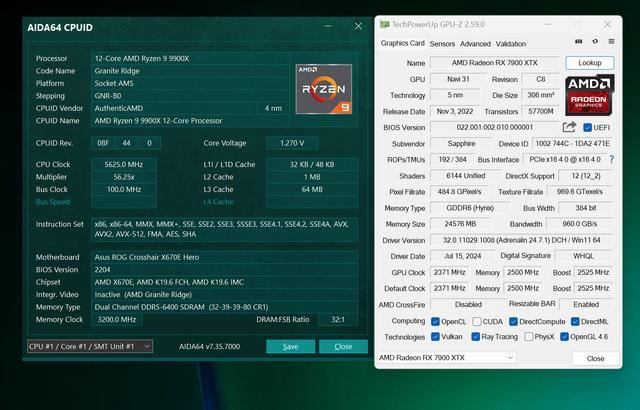Switch to the Advanced tab
This screenshot has width=640, height=410.
tap(475, 44)
